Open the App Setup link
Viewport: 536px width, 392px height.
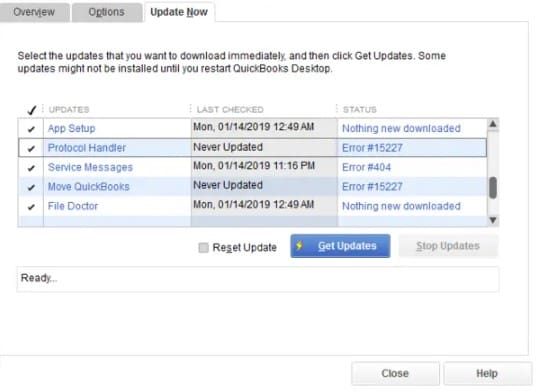71,129
